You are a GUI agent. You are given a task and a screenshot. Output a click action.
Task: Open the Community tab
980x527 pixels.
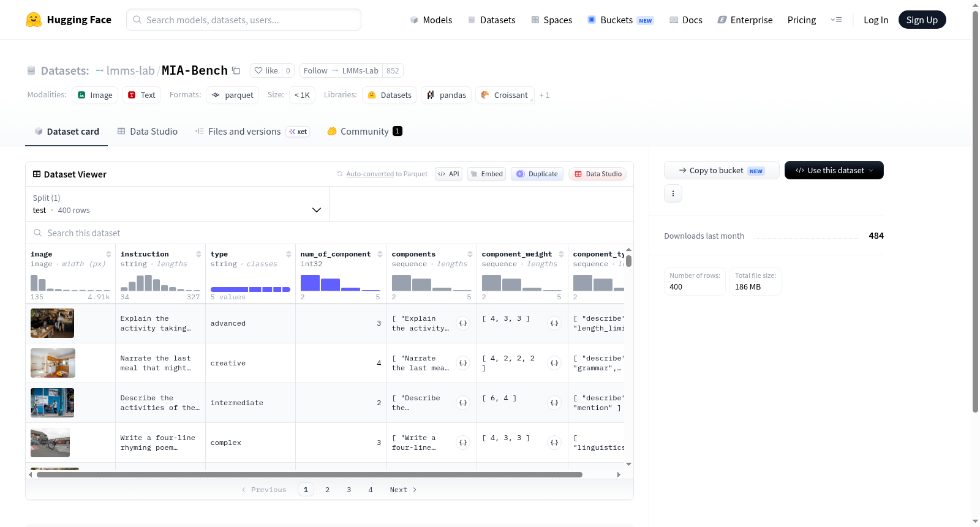364,132
